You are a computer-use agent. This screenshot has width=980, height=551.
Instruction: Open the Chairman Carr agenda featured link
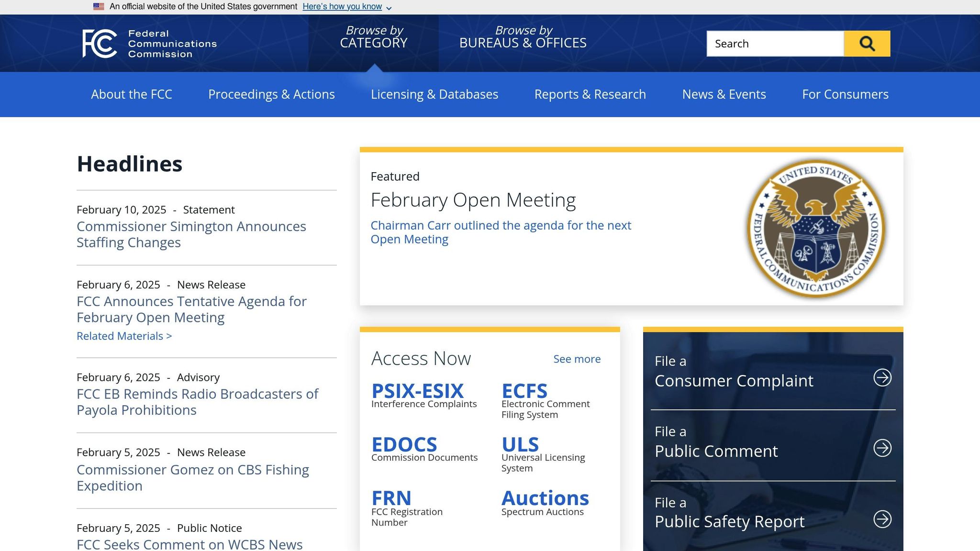tap(501, 232)
